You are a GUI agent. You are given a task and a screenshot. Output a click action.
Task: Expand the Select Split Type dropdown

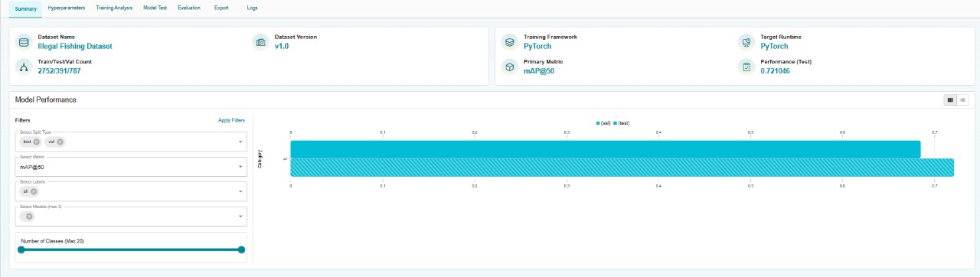point(241,142)
